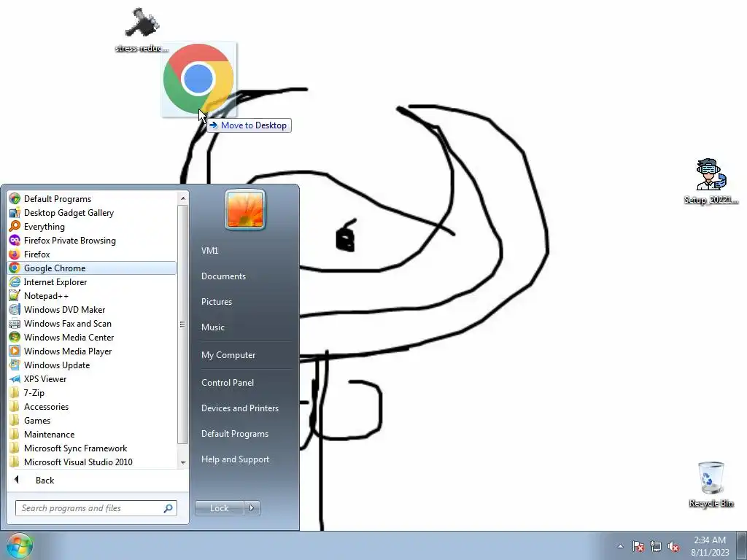Viewport: 747px width, 560px height.
Task: Open the shutdown options arrow beside Lock
Action: pyautogui.click(x=252, y=508)
